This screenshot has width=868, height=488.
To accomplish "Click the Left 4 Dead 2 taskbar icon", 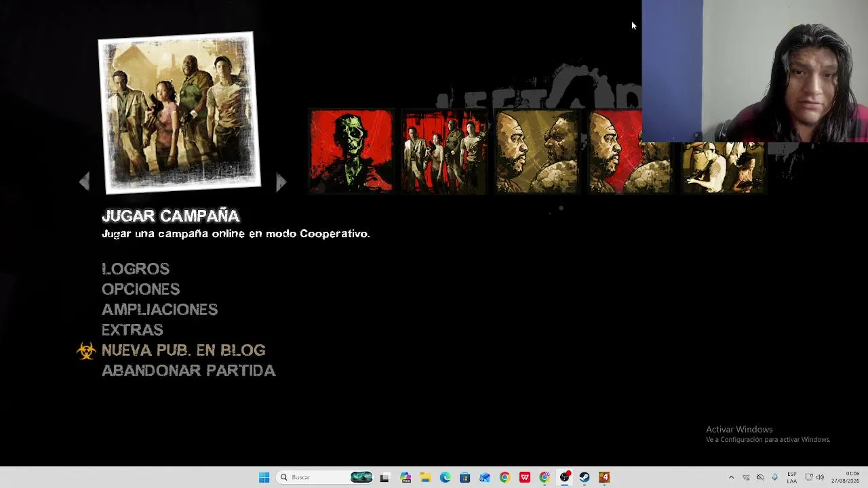I will click(604, 477).
